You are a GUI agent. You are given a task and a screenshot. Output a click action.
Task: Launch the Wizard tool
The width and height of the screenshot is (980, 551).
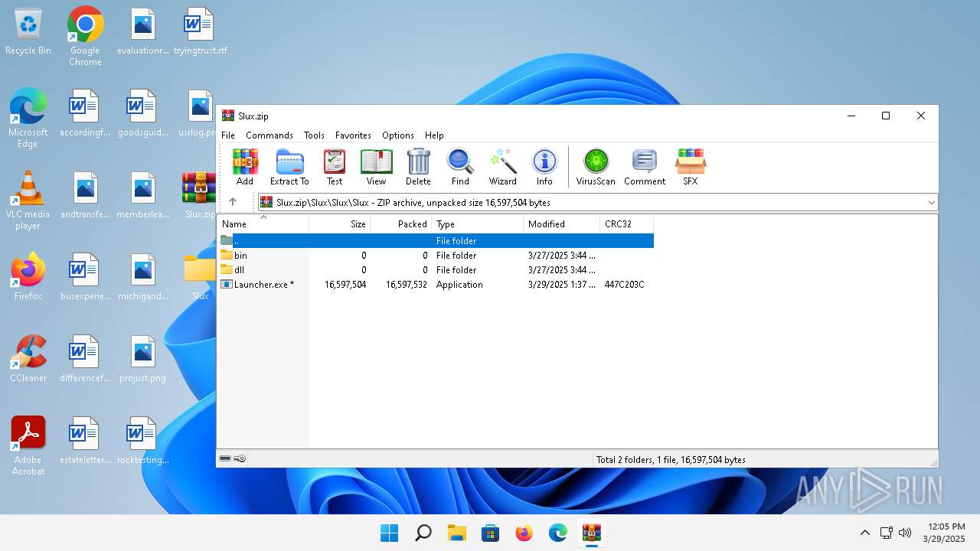503,167
